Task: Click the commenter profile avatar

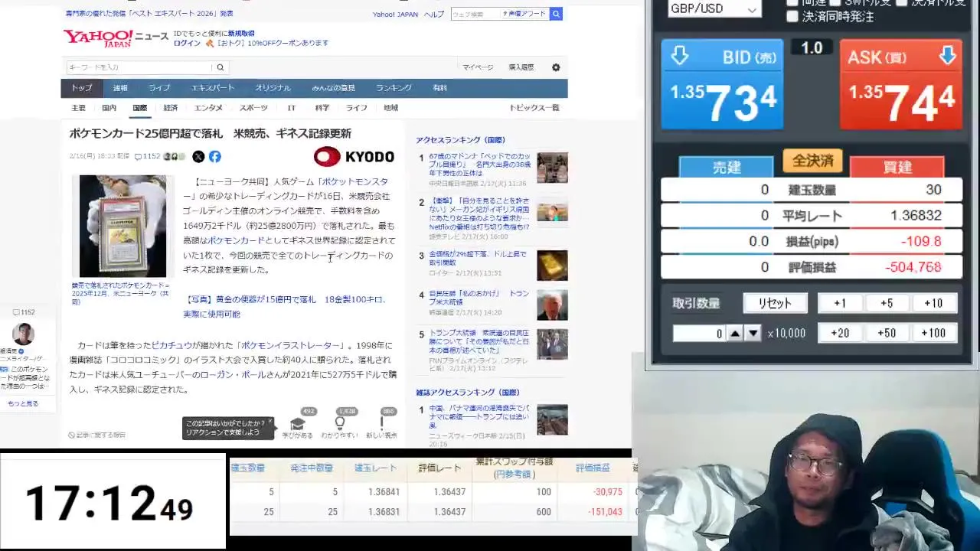Action: [23, 334]
